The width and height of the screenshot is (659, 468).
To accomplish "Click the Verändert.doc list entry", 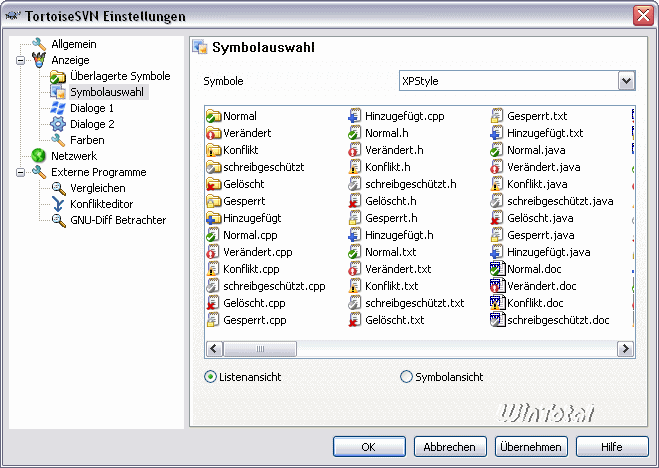I will pos(533,287).
